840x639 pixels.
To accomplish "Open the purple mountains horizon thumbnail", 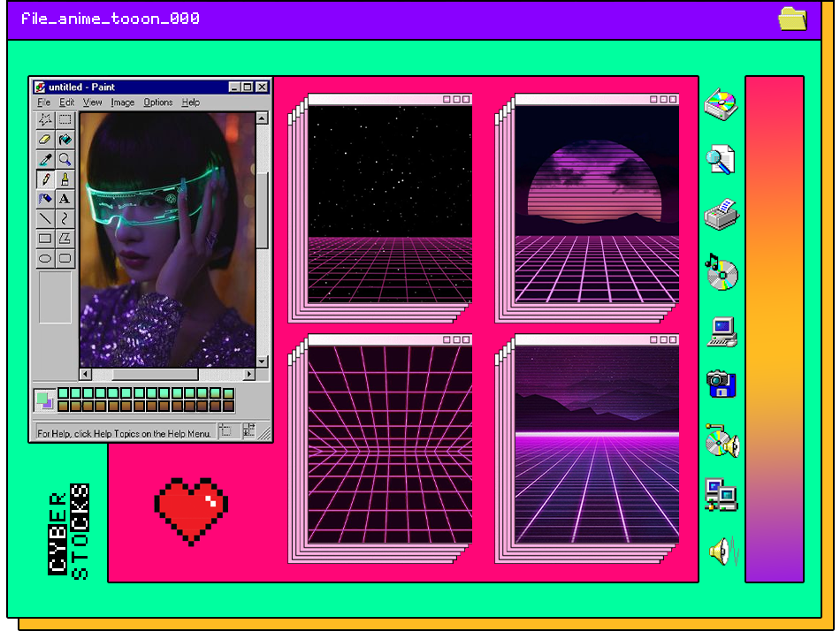I will [597, 445].
